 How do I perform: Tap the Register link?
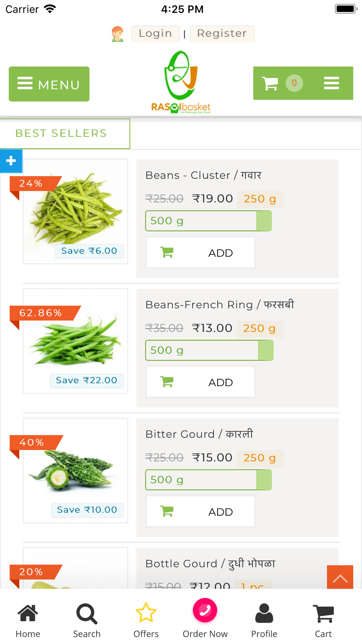point(222,34)
